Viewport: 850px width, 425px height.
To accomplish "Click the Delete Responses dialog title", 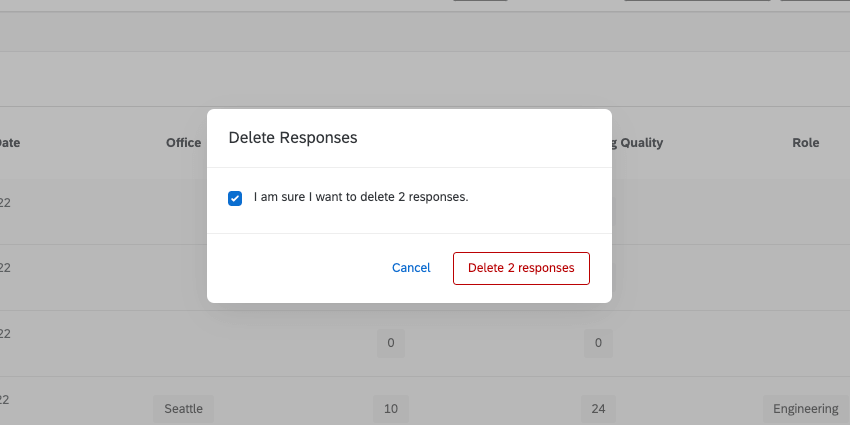I will 293,138.
